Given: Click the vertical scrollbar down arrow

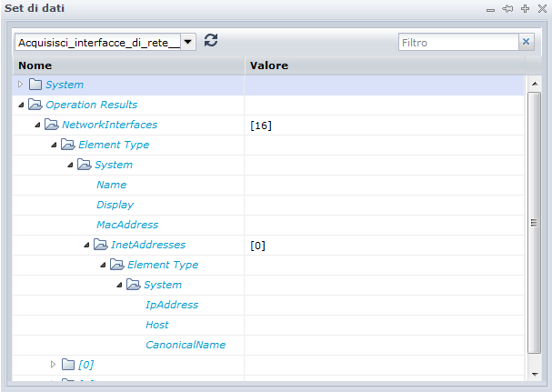Looking at the screenshot, I should 535,374.
